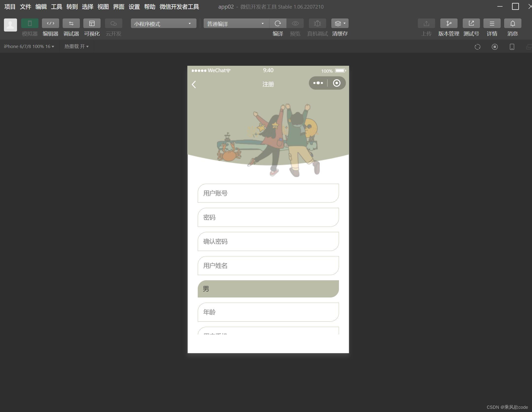The image size is (532, 412).
Task: Open project details hamburger icon
Action: coord(492,23)
